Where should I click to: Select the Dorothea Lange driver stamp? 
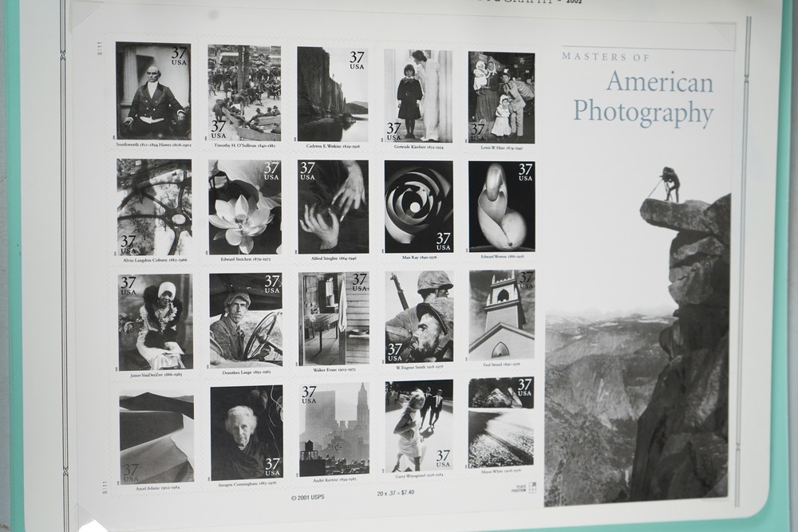246,320
